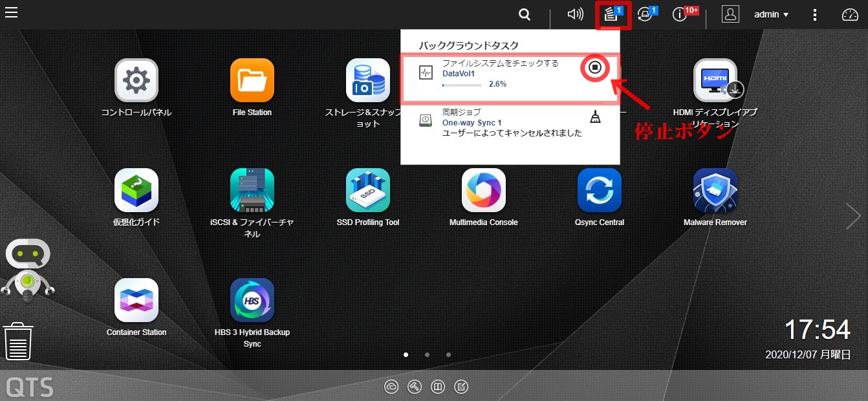Stop the file system check task
Viewport: 868px width, 401px height.
pyautogui.click(x=596, y=67)
